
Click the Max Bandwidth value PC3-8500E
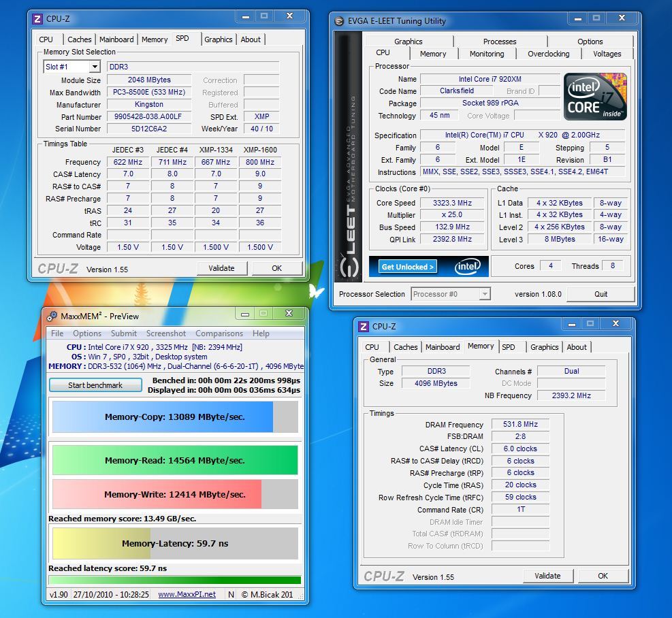click(x=148, y=92)
